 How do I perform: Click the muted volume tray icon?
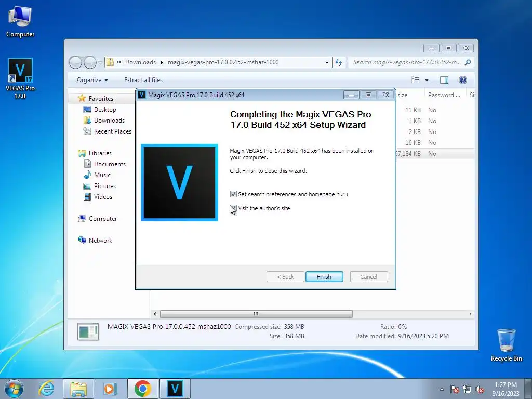[x=480, y=390]
